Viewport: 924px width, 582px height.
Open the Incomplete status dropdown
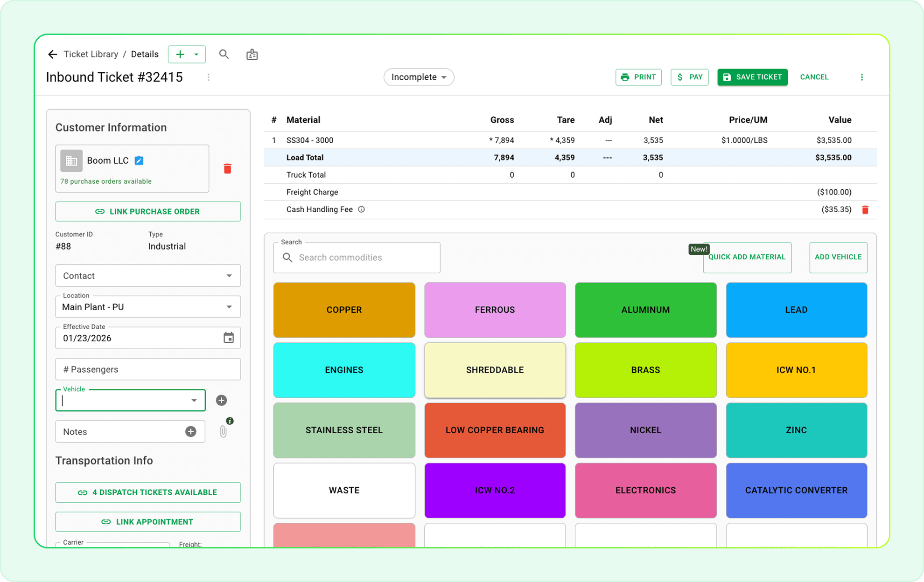(419, 77)
